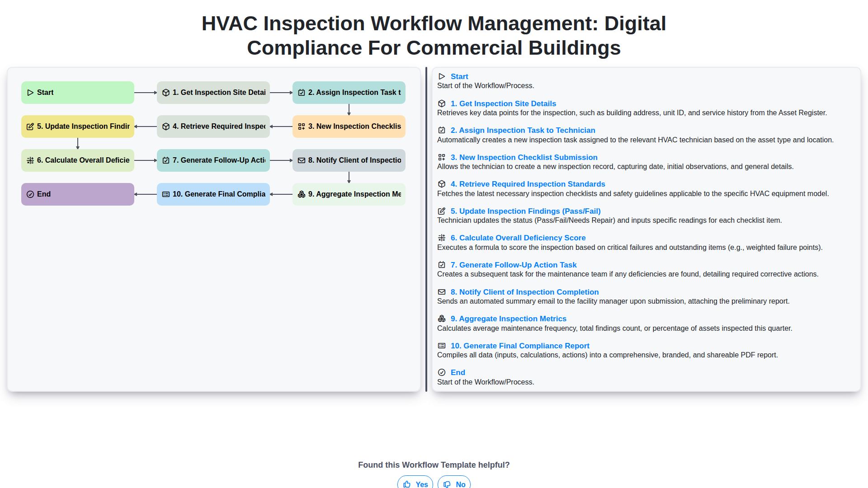Click description starting Sends an automated summary email
Viewport: 868px width, 488px height.
pyautogui.click(x=613, y=301)
